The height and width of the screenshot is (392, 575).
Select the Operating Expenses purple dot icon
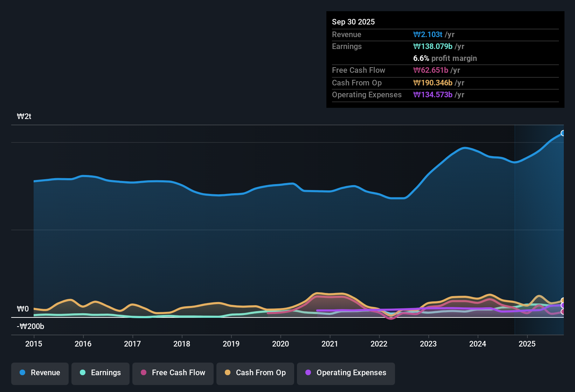point(308,373)
